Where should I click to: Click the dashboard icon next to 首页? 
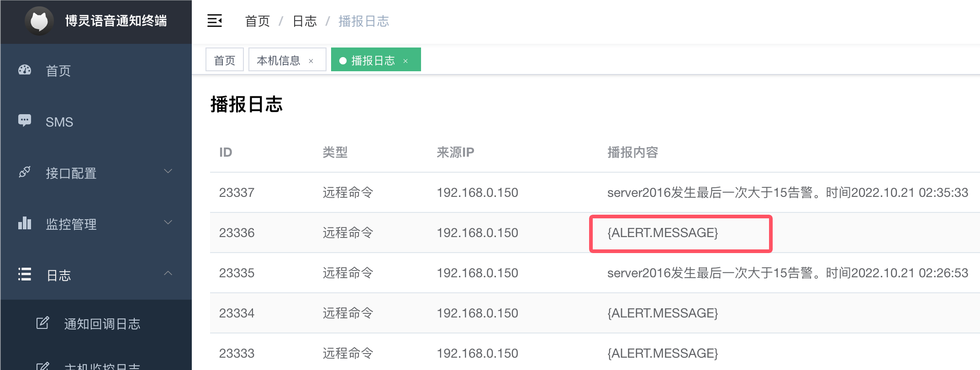(x=25, y=70)
